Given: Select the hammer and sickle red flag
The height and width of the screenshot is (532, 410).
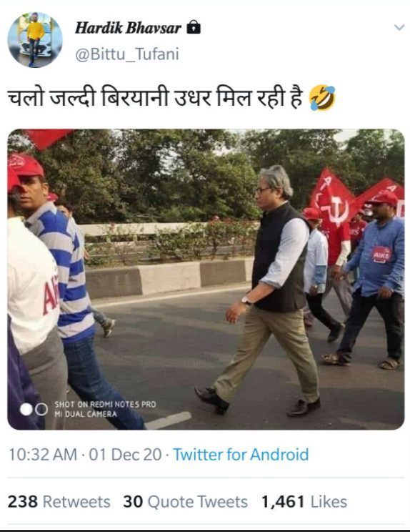Looking at the screenshot, I should point(331,199).
